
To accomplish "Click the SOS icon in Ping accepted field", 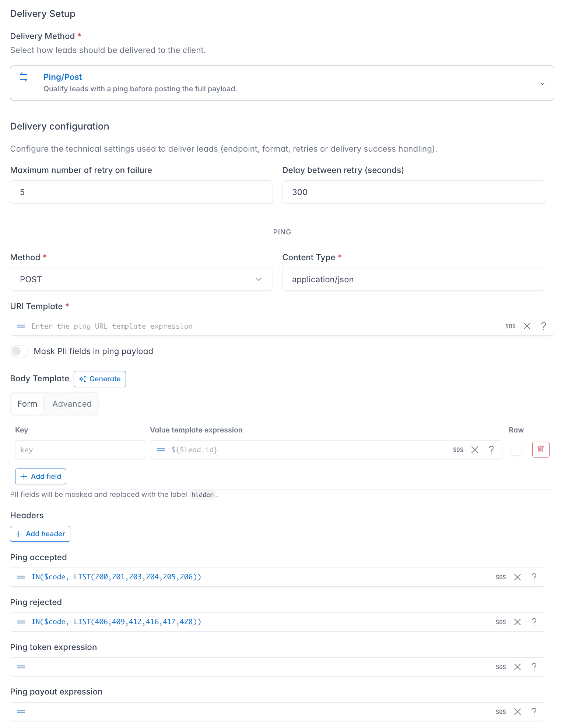I will (501, 577).
